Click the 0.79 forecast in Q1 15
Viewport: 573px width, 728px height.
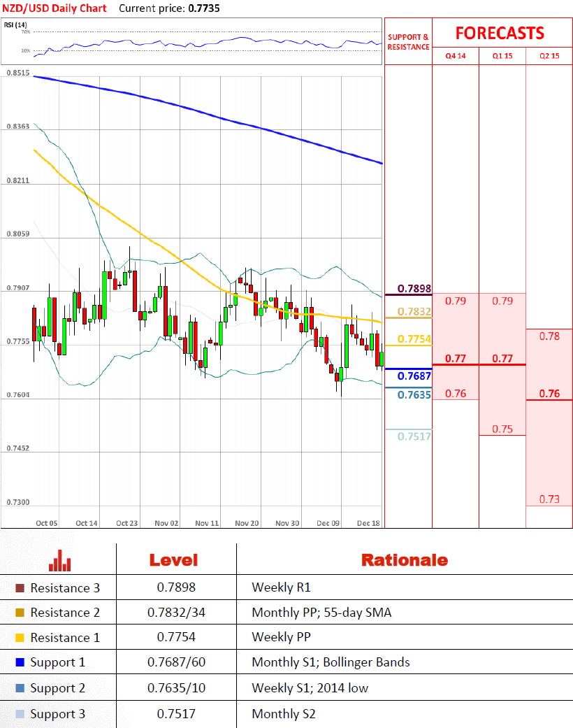point(502,301)
